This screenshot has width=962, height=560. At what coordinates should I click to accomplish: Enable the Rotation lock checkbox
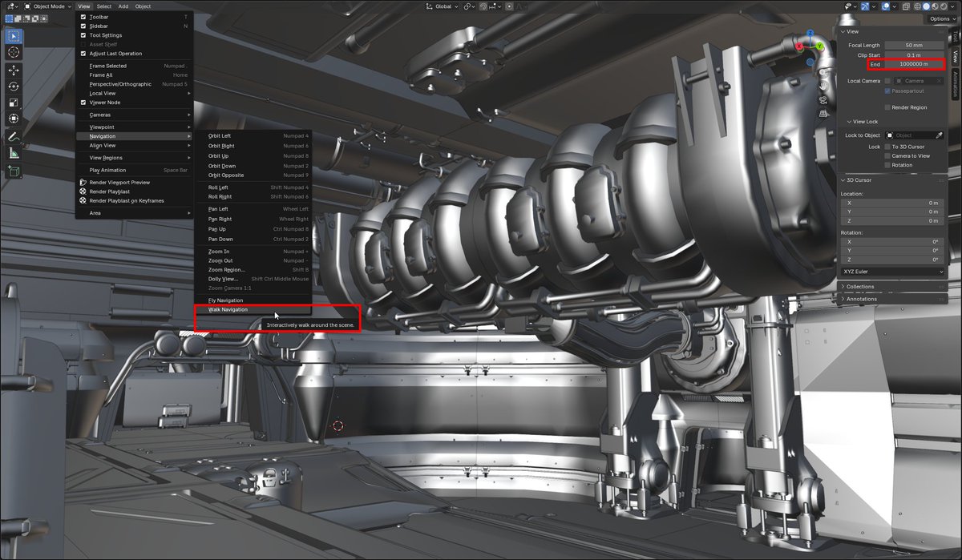[887, 165]
